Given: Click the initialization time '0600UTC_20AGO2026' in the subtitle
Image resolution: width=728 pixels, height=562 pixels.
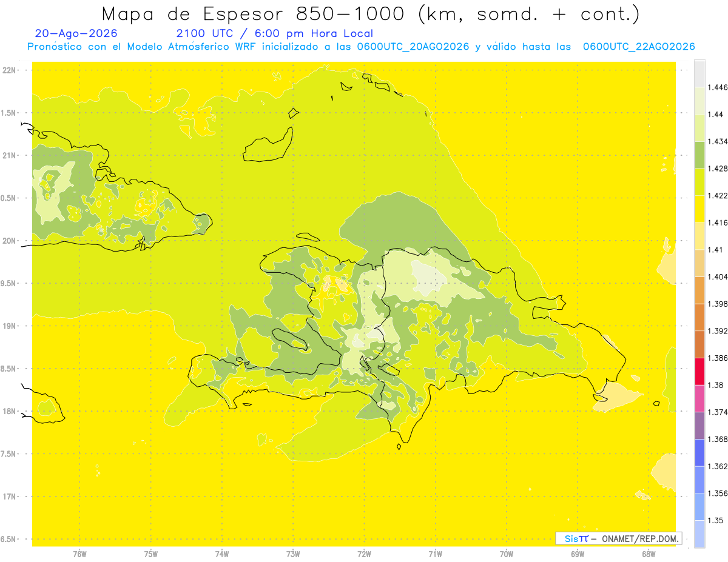Looking at the screenshot, I should coord(413,47).
